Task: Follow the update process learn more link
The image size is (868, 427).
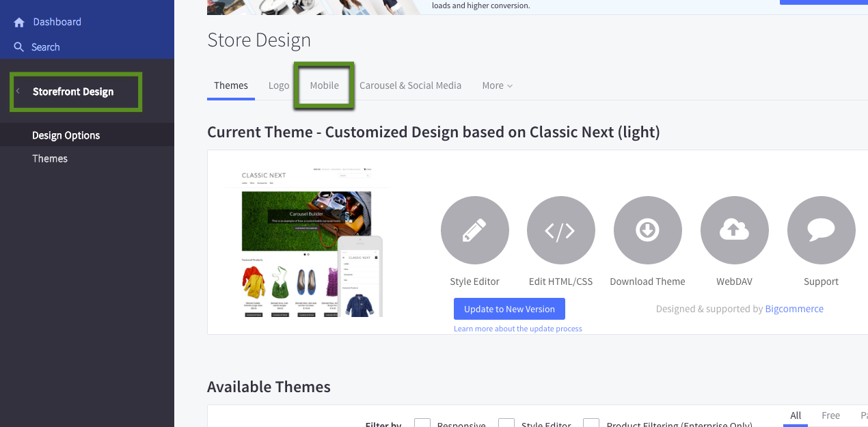Action: (x=517, y=329)
